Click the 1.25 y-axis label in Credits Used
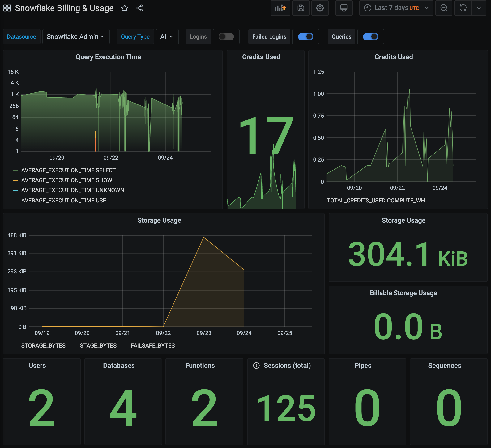This screenshot has width=491, height=448. tap(318, 72)
